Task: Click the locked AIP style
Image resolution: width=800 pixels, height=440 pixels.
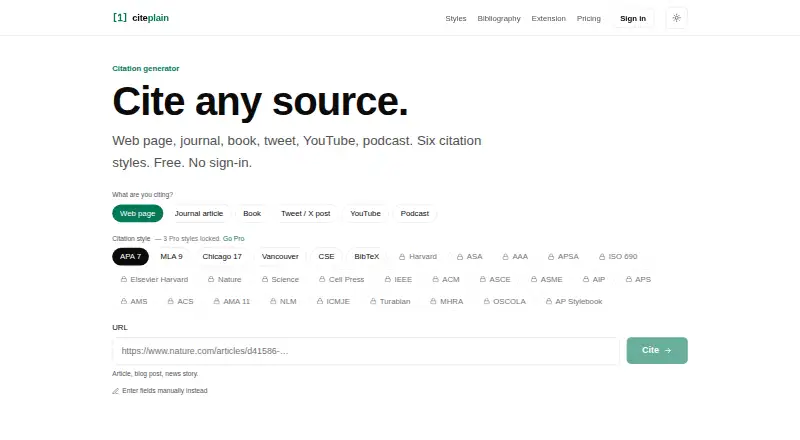Action: pos(594,280)
